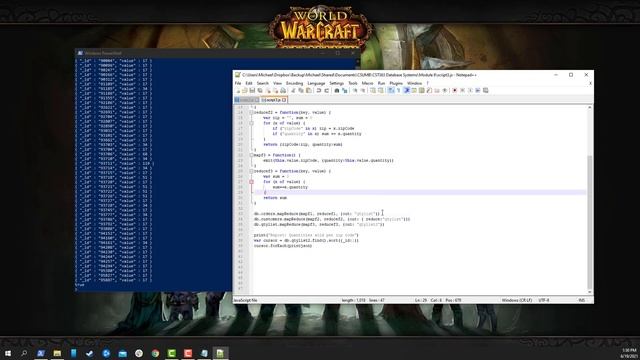Click the Replace toolbar icon
Image resolution: width=640 pixels, height=360 pixels.
tap(345, 90)
